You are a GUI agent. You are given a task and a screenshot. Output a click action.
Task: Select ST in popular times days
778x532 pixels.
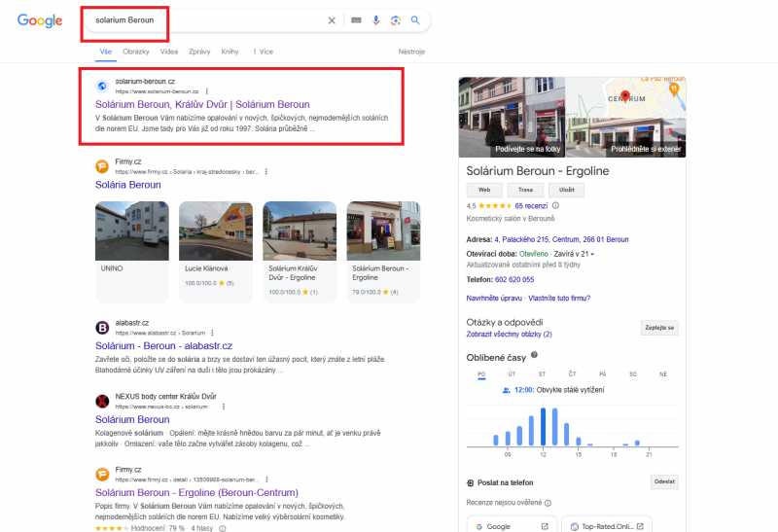pos(542,374)
